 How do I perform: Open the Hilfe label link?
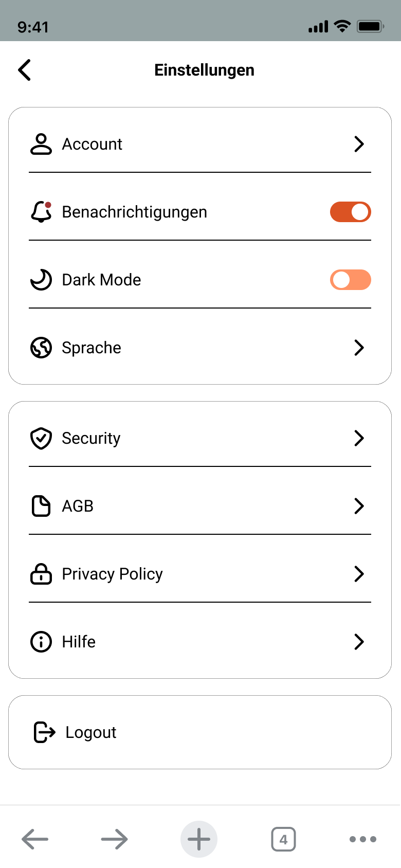[79, 642]
